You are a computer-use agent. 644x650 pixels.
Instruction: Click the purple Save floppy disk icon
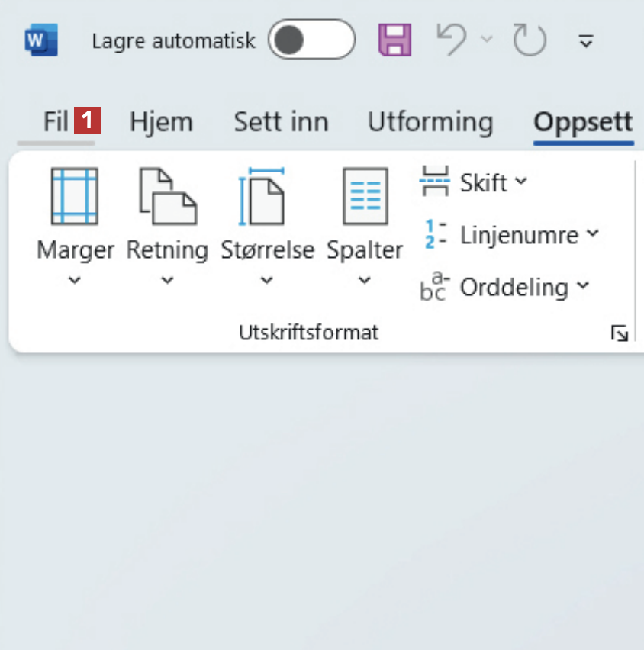[x=395, y=40]
